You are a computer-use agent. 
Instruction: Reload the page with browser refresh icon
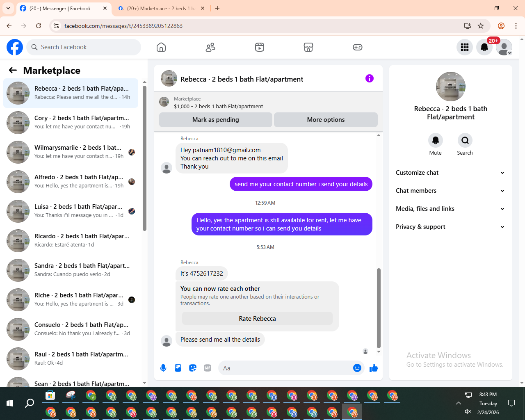tap(39, 26)
